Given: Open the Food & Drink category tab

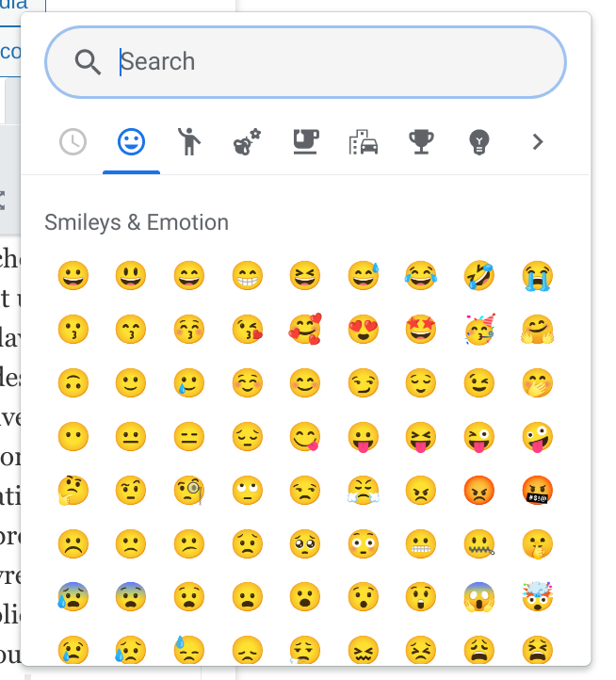Looking at the screenshot, I should tap(305, 142).
